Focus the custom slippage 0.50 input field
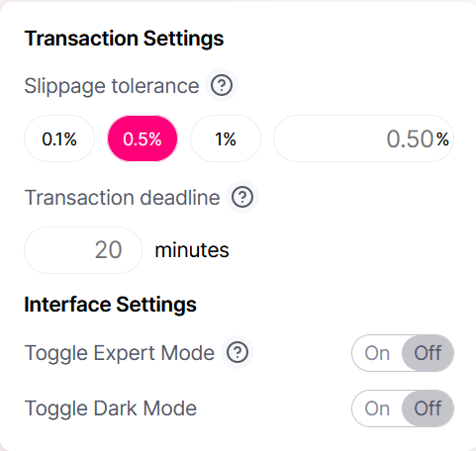The width and height of the screenshot is (476, 451). pyautogui.click(x=363, y=138)
